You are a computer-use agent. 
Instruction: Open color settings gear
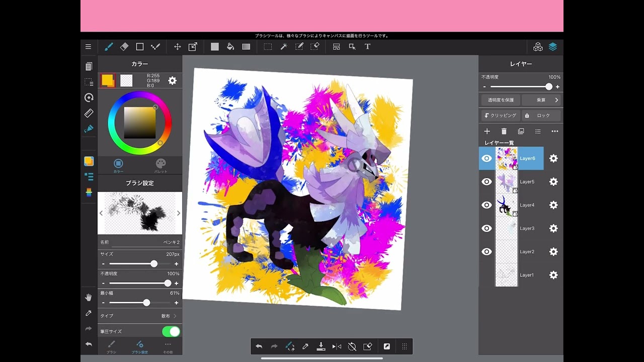click(x=172, y=80)
